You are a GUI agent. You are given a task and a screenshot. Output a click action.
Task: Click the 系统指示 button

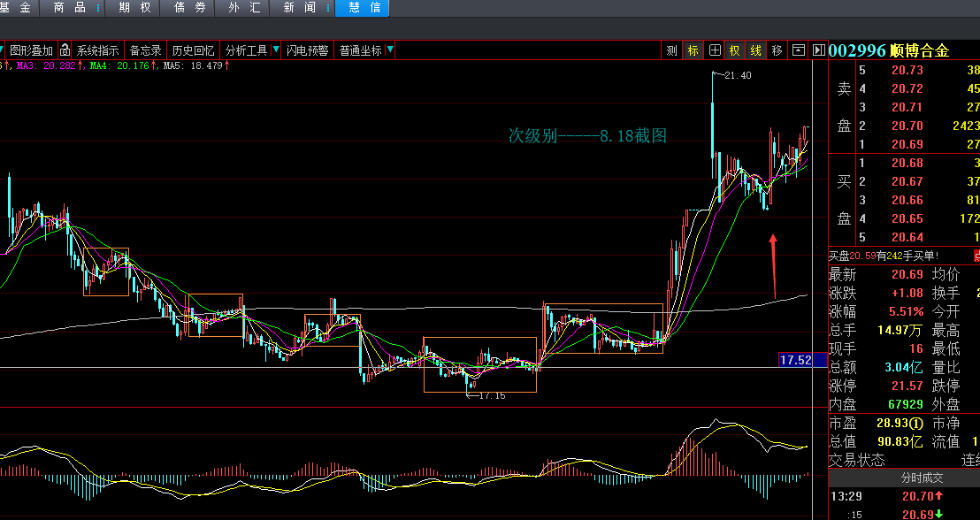point(97,50)
